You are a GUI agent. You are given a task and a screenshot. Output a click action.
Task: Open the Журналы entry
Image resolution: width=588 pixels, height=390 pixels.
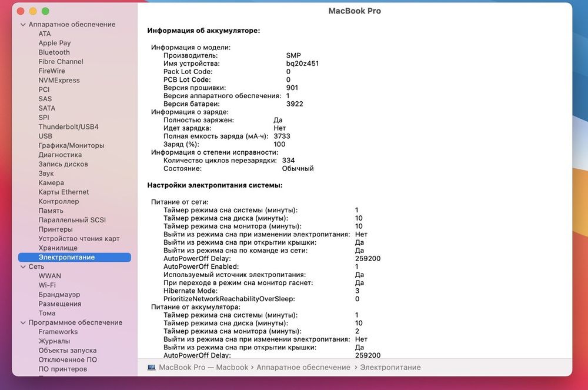pos(54,341)
